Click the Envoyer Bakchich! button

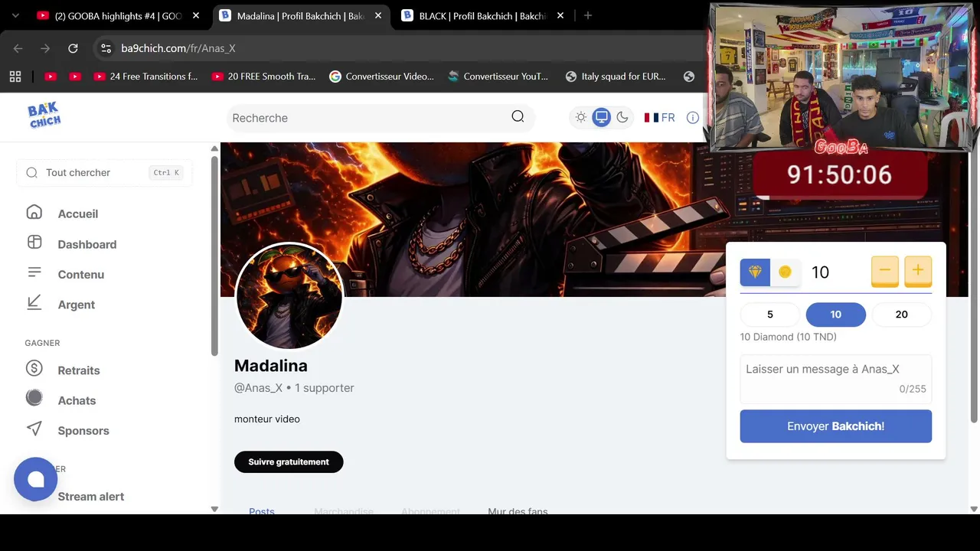click(x=836, y=426)
